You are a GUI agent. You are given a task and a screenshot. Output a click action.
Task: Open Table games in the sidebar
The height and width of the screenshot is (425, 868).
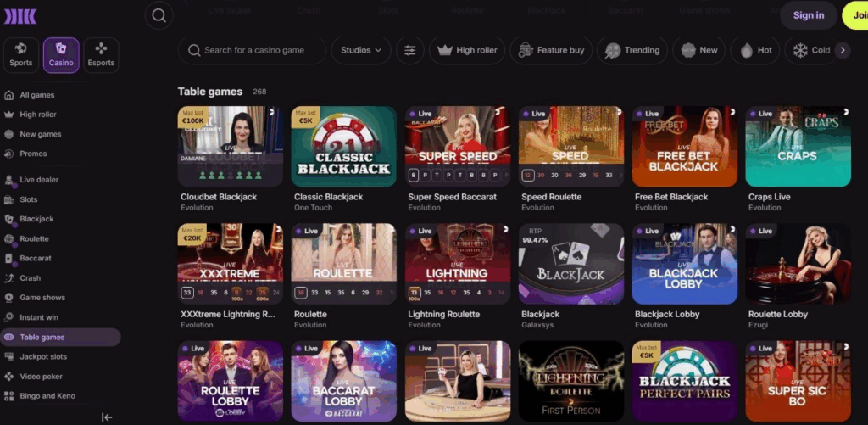(60, 337)
